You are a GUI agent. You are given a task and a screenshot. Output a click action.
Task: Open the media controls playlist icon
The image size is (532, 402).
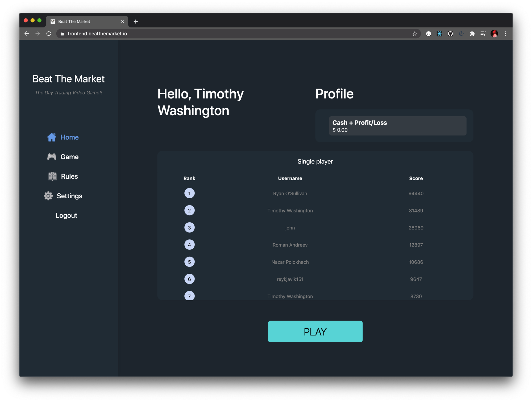point(483,34)
